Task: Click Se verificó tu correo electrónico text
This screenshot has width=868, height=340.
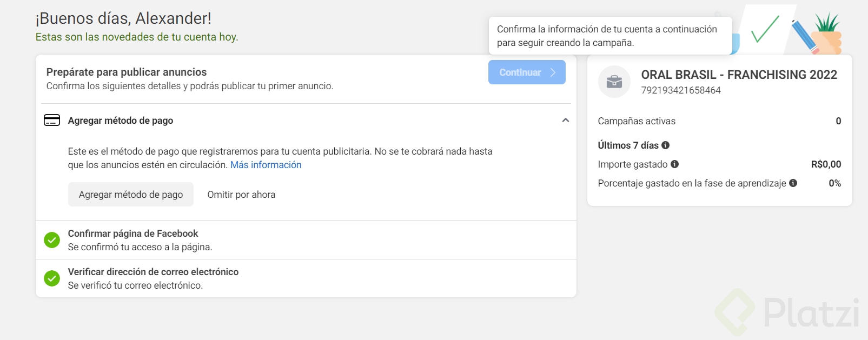Action: [135, 285]
